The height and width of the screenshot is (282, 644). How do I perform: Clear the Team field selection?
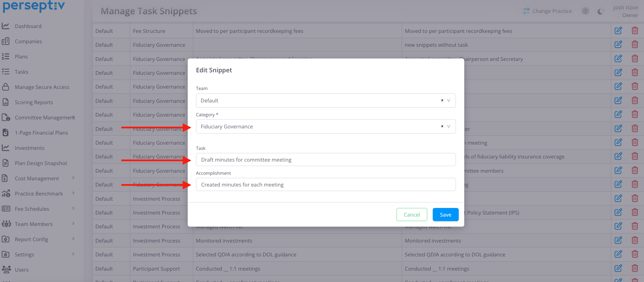pos(442,100)
